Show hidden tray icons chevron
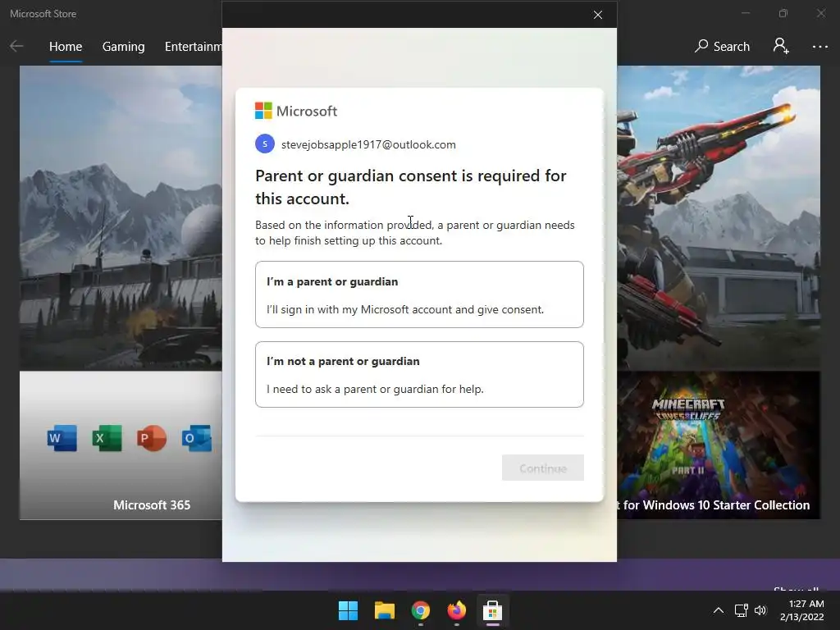Image resolution: width=840 pixels, height=630 pixels. tap(719, 610)
